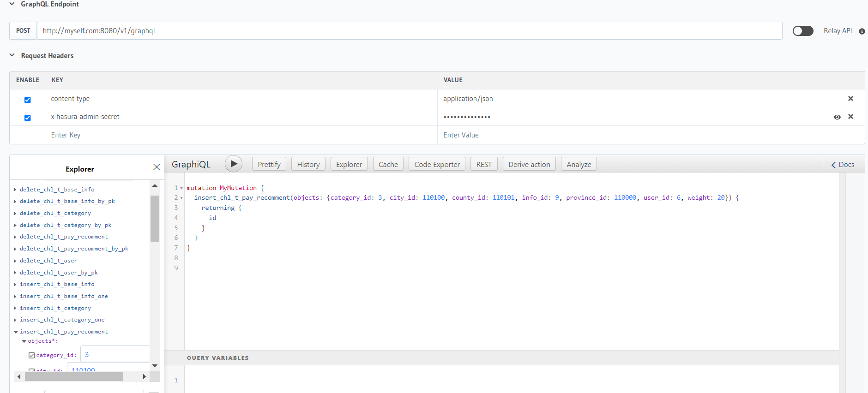Expand delete_chl_t_category_by_pk node
Screen dimensions: 868x393
click(15, 225)
